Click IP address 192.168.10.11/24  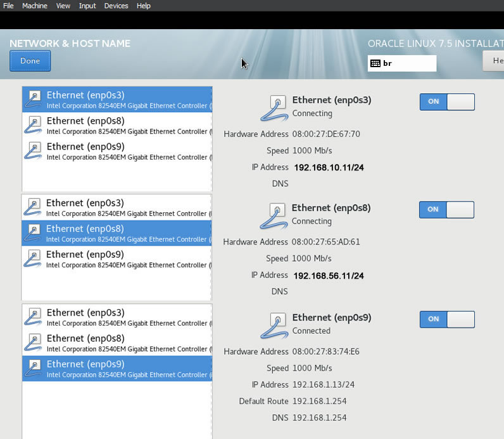coord(329,168)
